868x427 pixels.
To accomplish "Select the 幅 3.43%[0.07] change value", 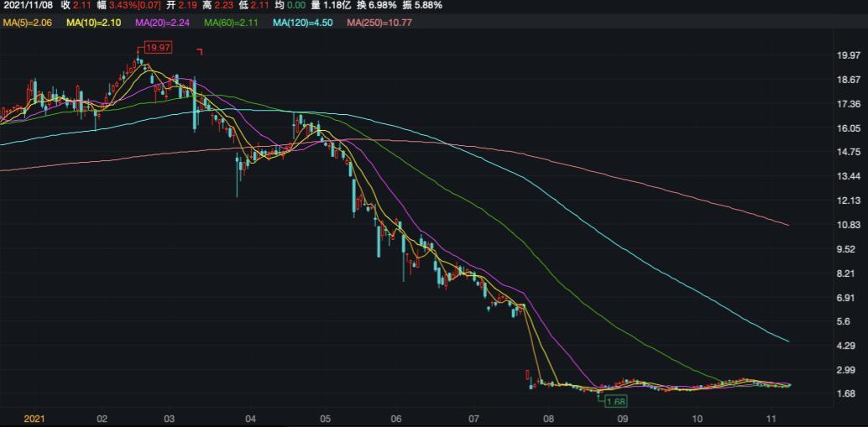I will [132, 5].
